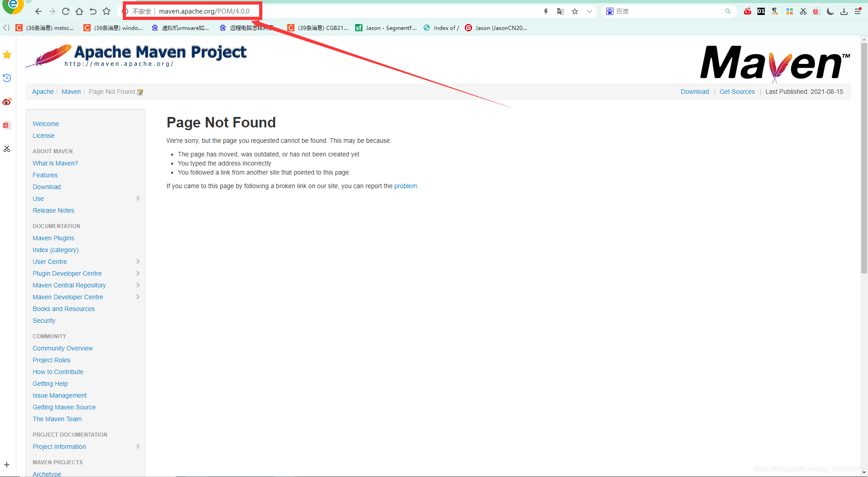Open Maven Plugins navigation link
Screen dimensions: 868x477
53,238
